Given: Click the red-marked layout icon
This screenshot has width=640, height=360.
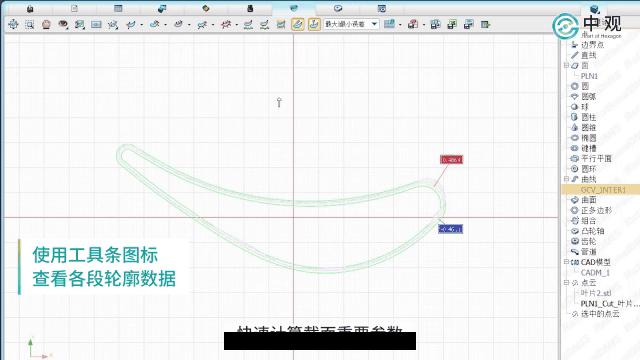Looking at the screenshot, I should coord(413,24).
